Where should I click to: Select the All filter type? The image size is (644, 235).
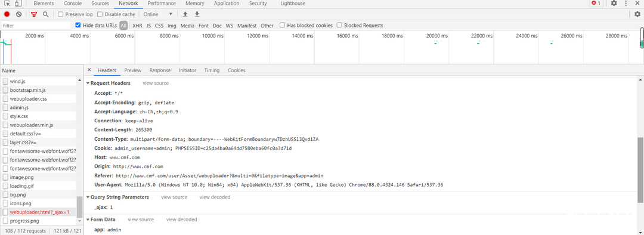coord(123,26)
